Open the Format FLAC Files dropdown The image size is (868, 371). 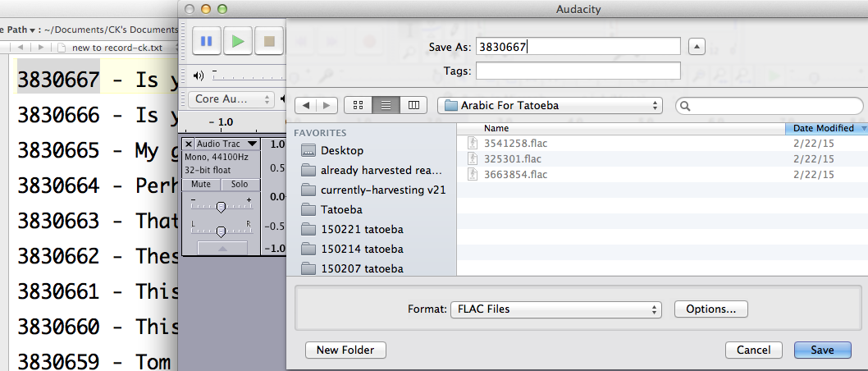pyautogui.click(x=555, y=309)
